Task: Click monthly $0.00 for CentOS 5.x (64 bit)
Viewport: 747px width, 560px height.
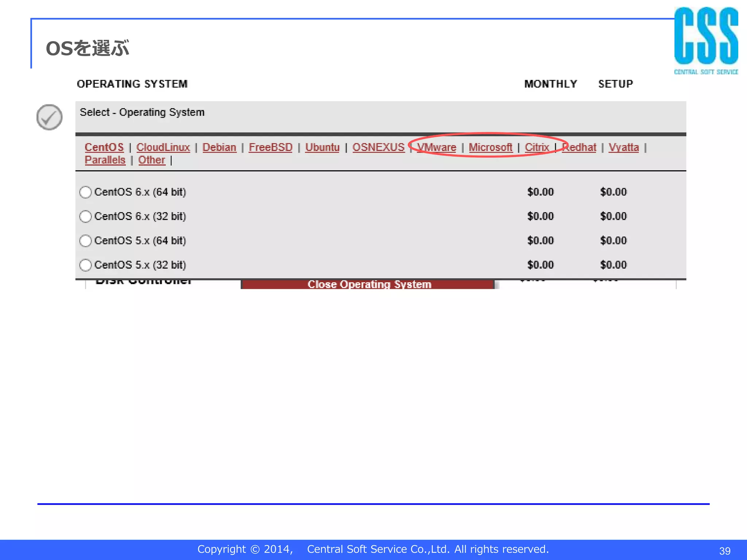Action: click(x=541, y=240)
